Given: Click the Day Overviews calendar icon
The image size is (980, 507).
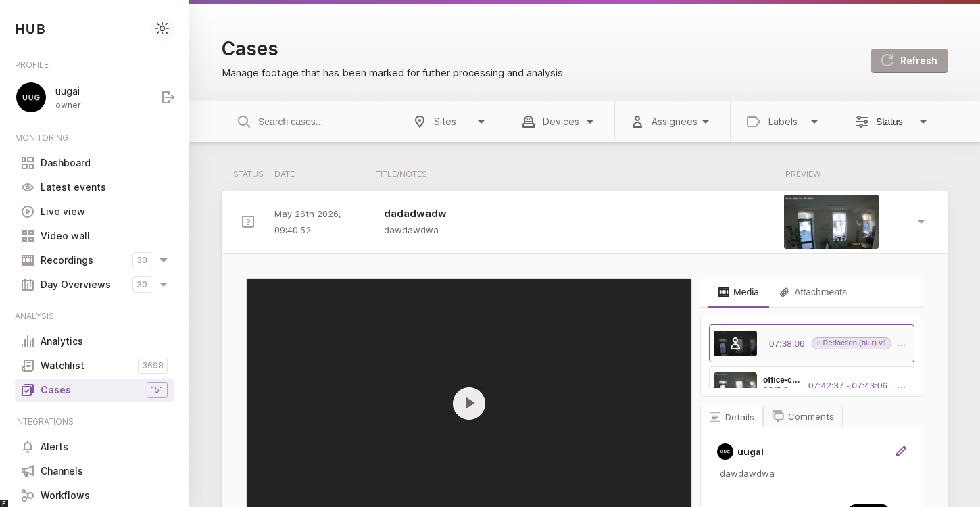Looking at the screenshot, I should coord(28,285).
